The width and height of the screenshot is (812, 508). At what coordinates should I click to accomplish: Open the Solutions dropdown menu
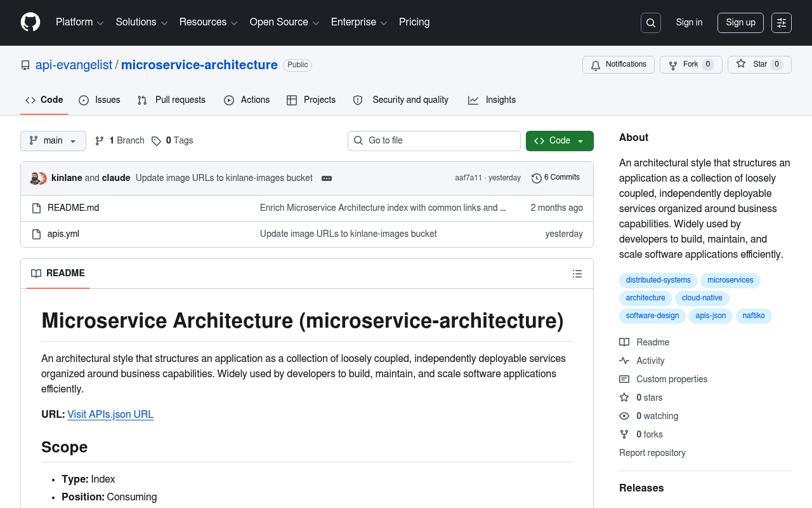coord(141,22)
